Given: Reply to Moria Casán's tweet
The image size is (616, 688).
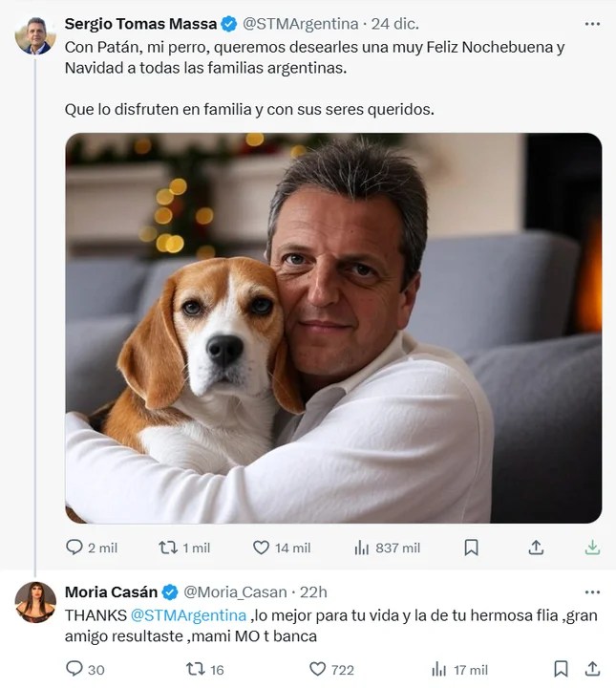Looking at the screenshot, I should pyautogui.click(x=74, y=669).
